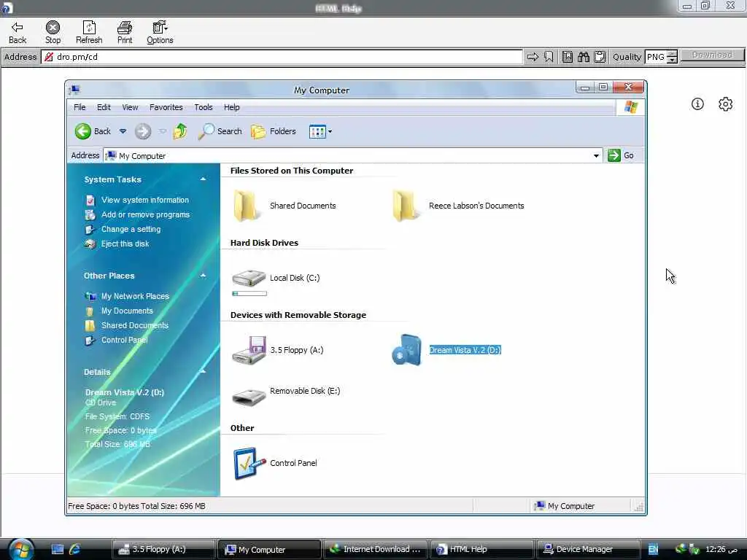Open the Help menu
The height and width of the screenshot is (560, 747).
pyautogui.click(x=231, y=107)
